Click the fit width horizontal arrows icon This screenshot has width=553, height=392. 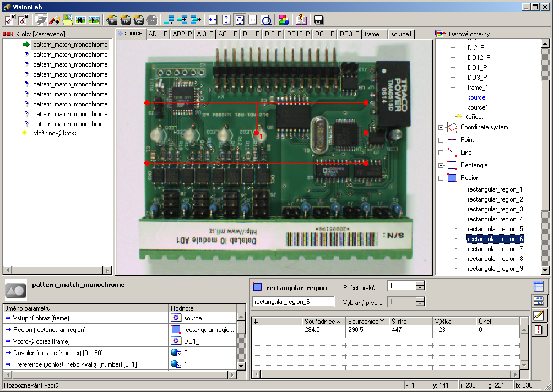tap(213, 20)
